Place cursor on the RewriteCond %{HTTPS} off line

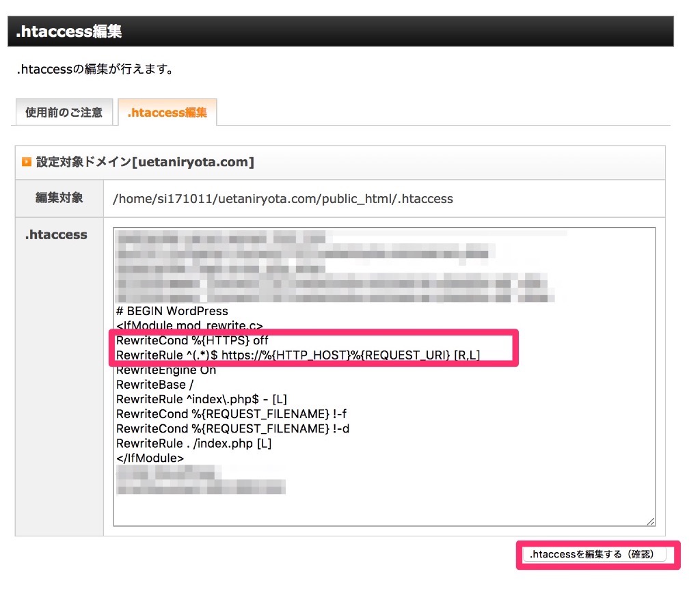point(193,340)
